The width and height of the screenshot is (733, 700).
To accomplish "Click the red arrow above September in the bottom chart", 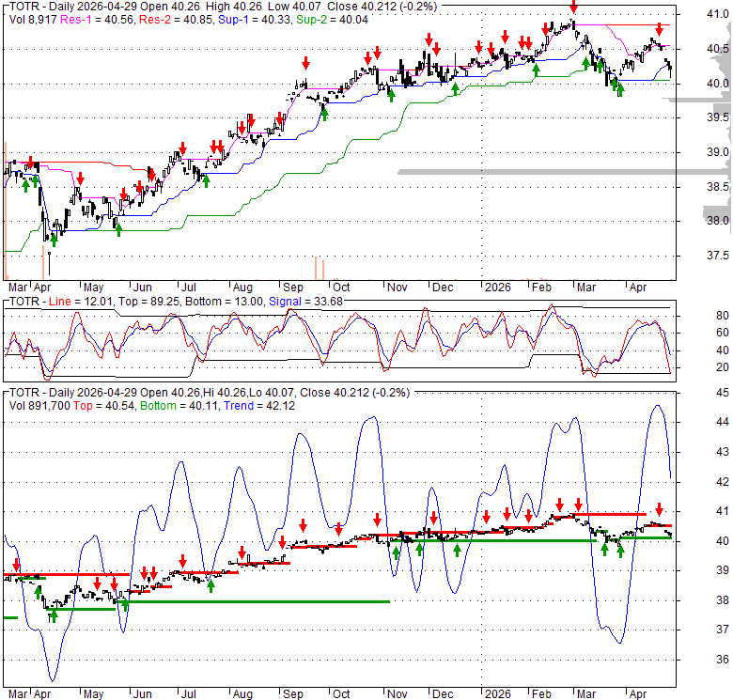I will [303, 525].
